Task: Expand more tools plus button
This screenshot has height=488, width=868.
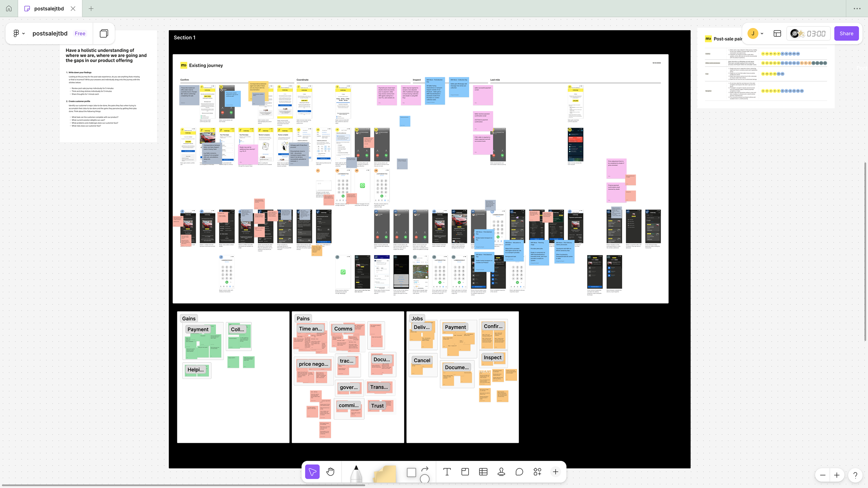Action: pos(556,472)
